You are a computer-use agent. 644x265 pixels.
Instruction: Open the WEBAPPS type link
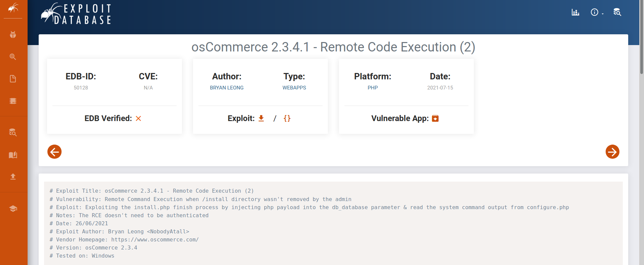[x=294, y=88]
